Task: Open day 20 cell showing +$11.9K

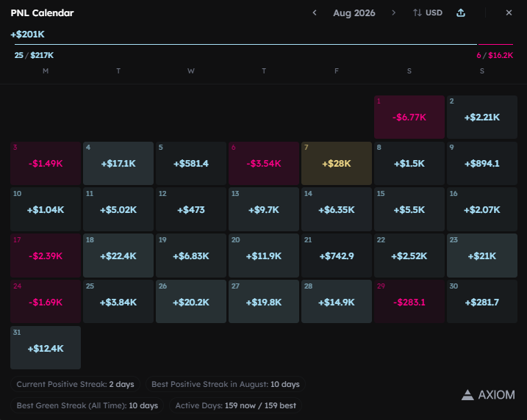Action: pos(264,256)
